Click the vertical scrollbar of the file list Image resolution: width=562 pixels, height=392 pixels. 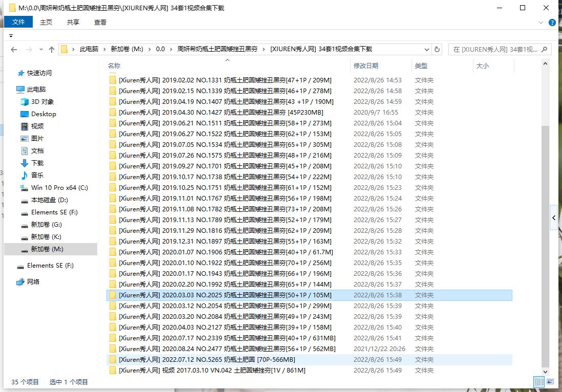pyautogui.click(x=545, y=247)
